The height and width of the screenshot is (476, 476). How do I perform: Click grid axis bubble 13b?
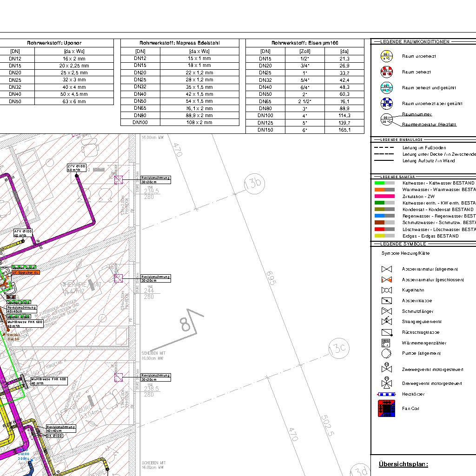click(253, 183)
